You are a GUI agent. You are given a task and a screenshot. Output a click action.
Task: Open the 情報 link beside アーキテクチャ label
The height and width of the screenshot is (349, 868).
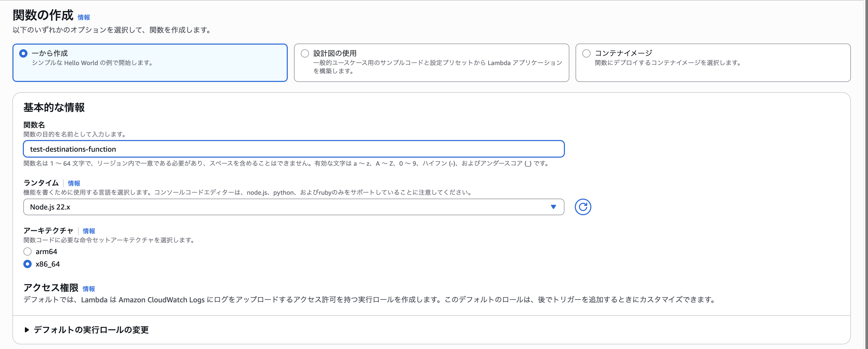click(89, 231)
